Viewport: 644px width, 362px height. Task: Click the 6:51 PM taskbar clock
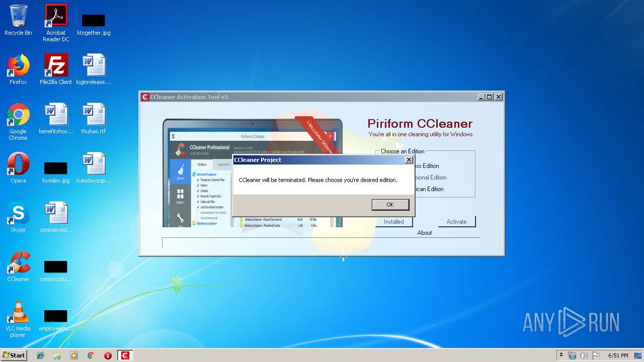pos(618,355)
